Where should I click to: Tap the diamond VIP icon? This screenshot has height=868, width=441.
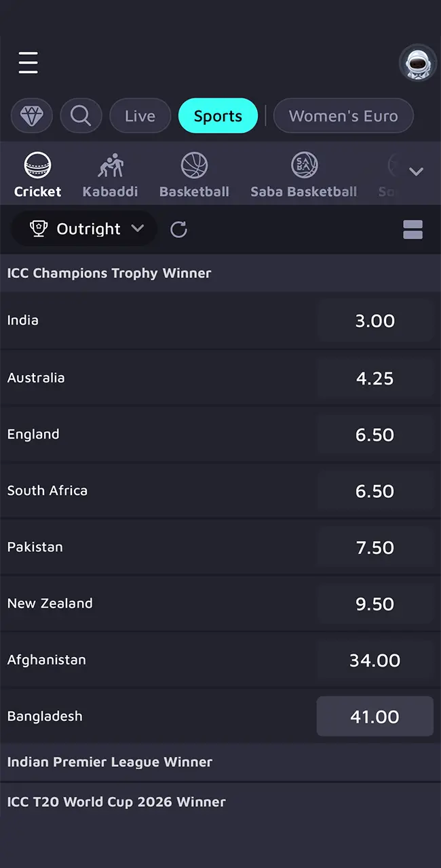(x=31, y=116)
